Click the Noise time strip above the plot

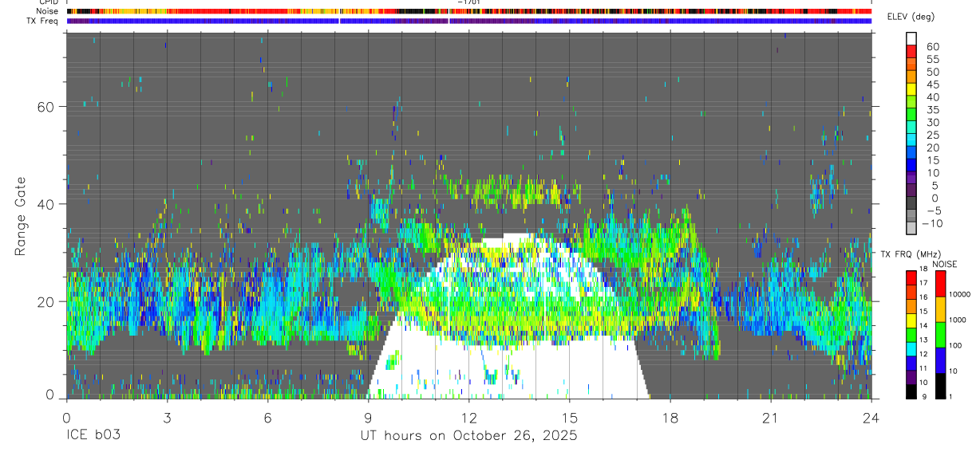(x=469, y=11)
